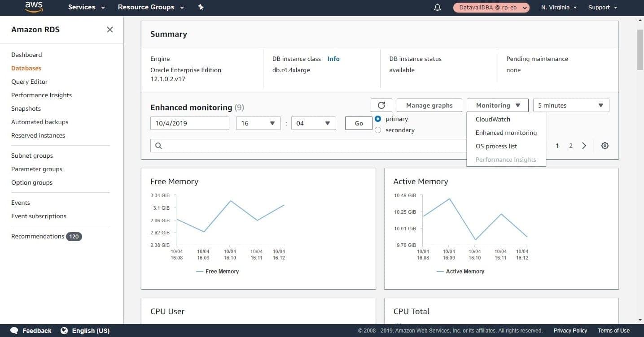Open Reserved instances in the sidebar
The image size is (644, 337).
38,135
